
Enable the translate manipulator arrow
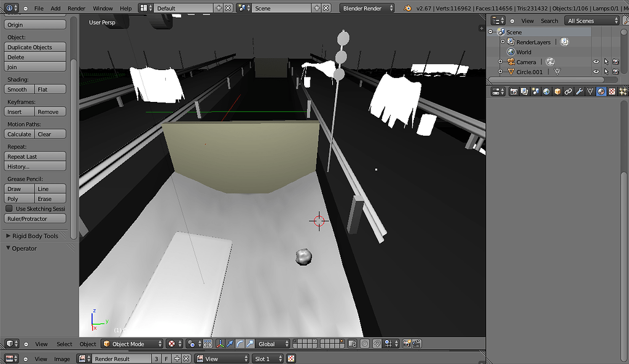230,344
